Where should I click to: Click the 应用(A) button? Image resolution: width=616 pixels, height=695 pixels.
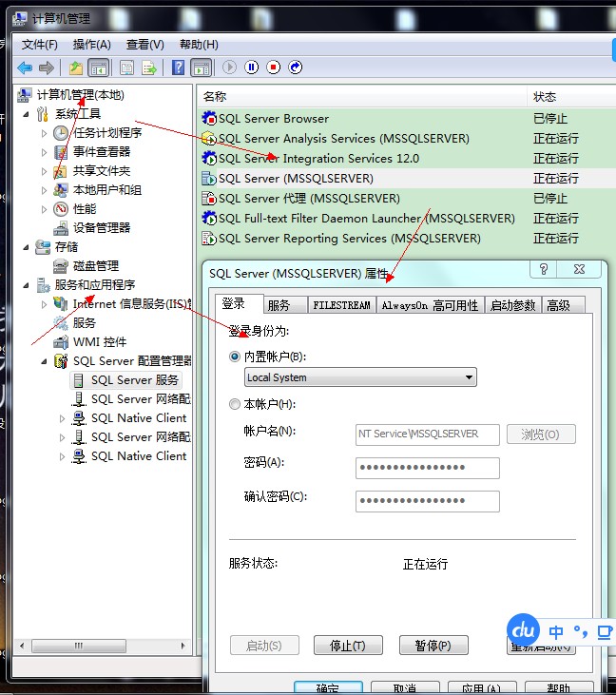482,688
